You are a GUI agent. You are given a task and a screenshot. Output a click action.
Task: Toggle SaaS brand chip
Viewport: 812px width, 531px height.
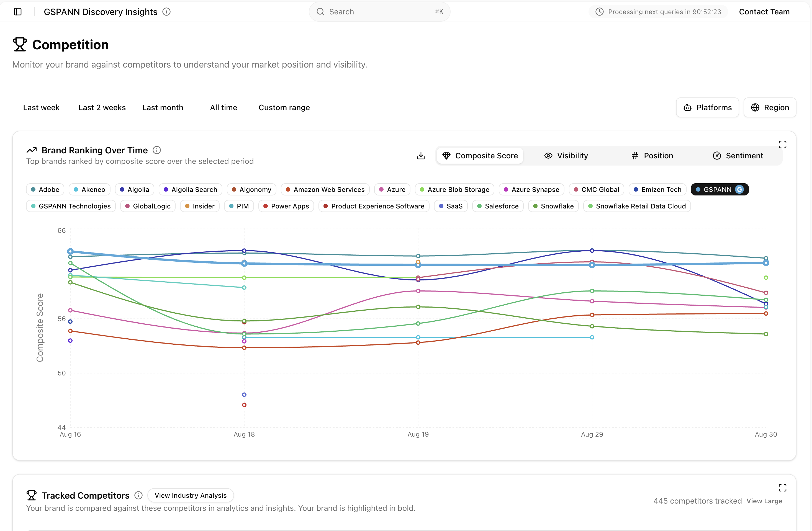[451, 206]
